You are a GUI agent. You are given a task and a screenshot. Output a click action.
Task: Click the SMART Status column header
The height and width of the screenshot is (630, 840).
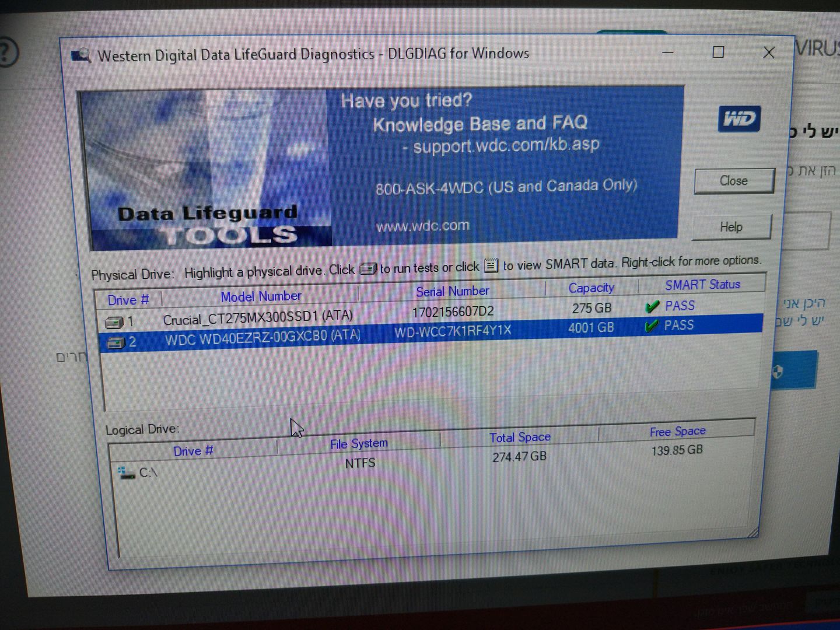(x=702, y=285)
